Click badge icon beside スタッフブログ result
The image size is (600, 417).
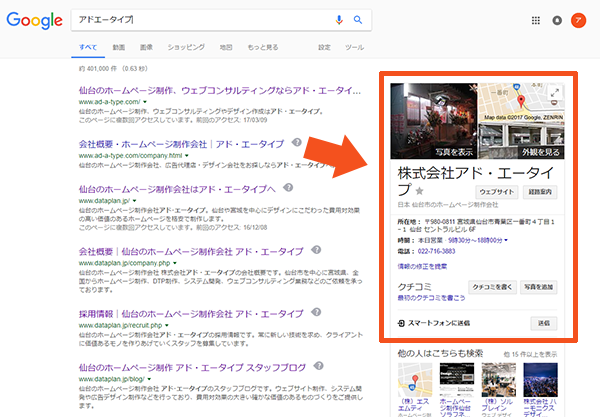(318, 366)
